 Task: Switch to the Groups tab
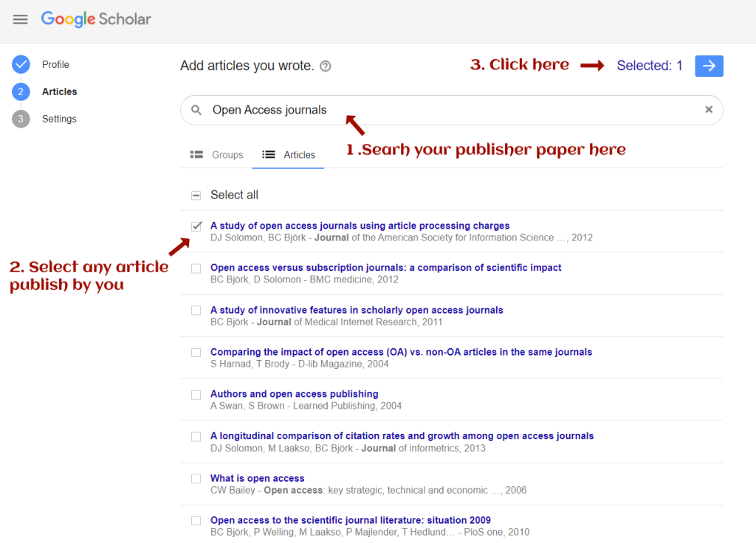point(216,155)
